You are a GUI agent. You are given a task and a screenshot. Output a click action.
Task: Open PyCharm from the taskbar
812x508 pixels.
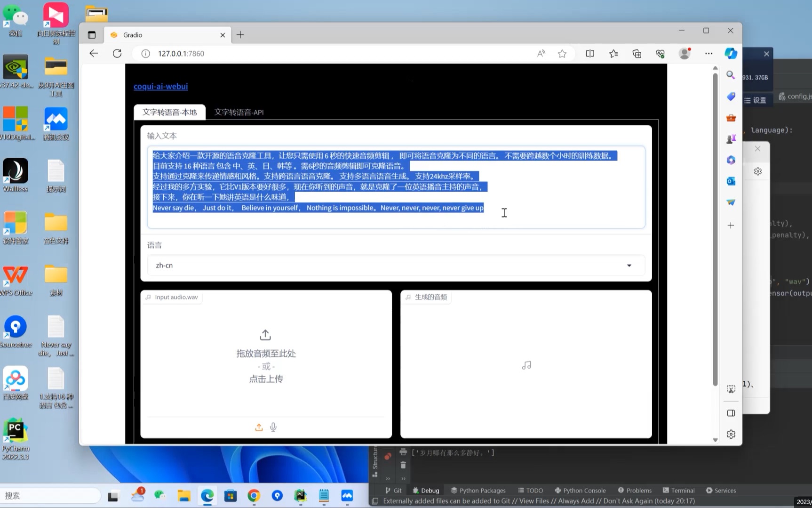coord(300,496)
